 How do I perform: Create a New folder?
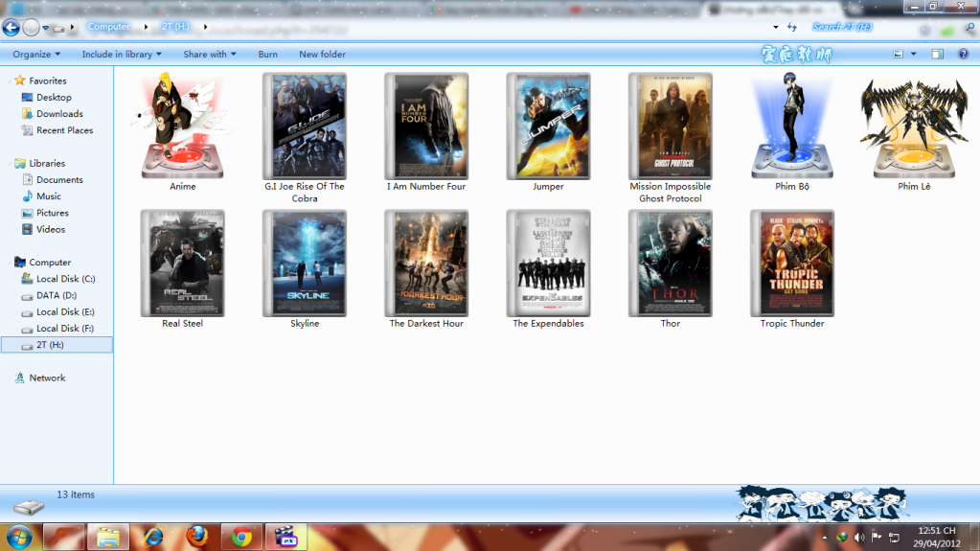point(323,55)
